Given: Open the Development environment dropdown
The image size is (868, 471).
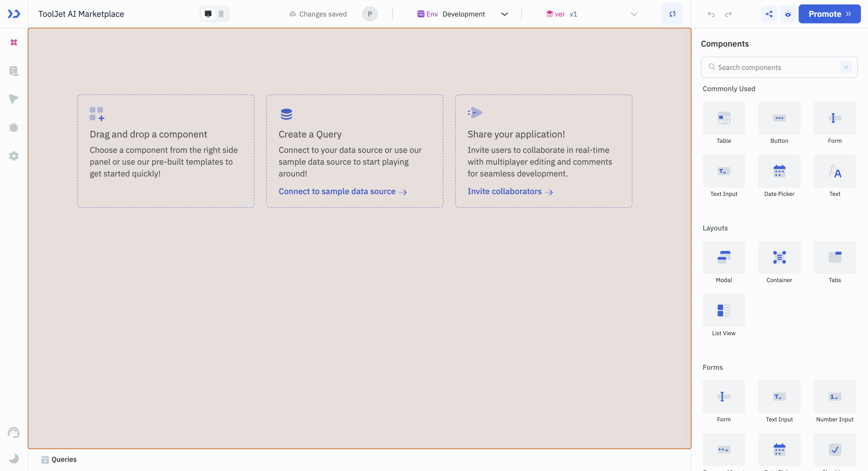Looking at the screenshot, I should tap(505, 14).
